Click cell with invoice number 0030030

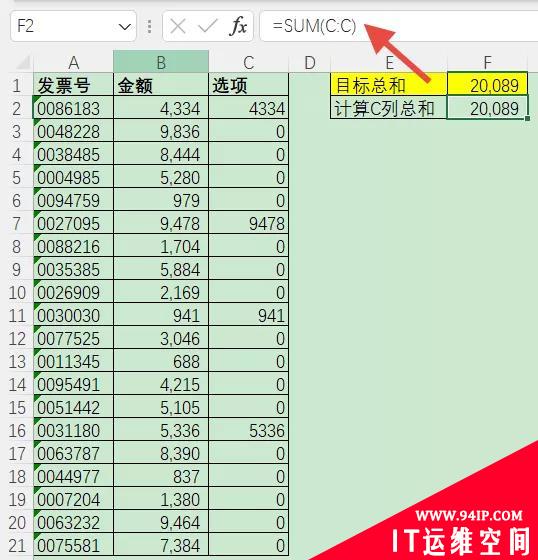(73, 315)
